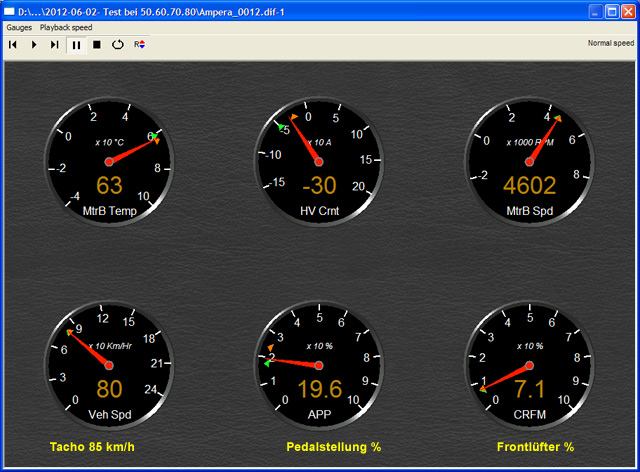Click the application icon in title bar

click(x=10, y=10)
